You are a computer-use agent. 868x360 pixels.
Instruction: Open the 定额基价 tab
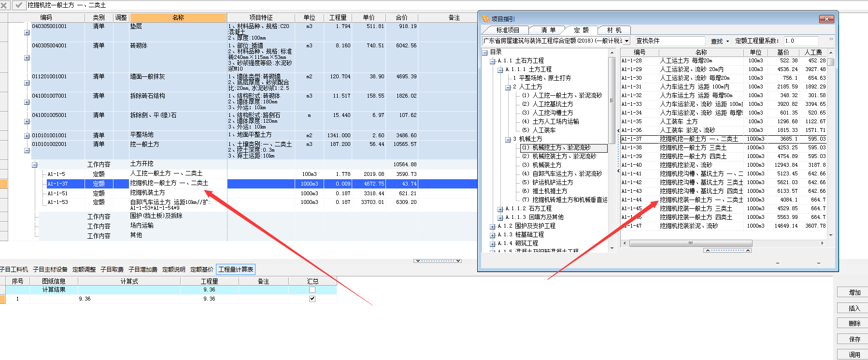tap(202, 270)
